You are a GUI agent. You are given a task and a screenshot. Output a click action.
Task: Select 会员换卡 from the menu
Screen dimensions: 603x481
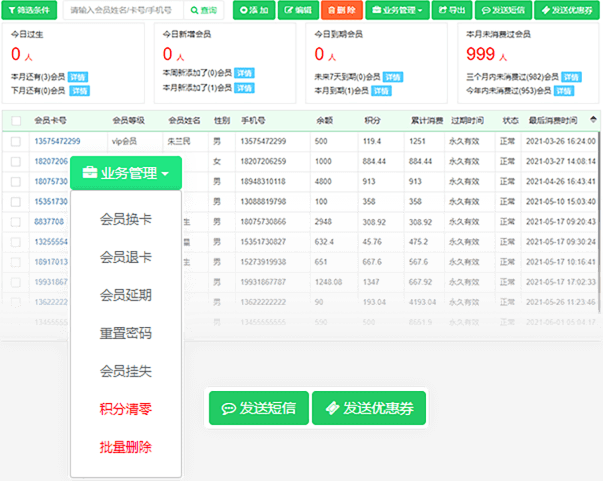126,219
